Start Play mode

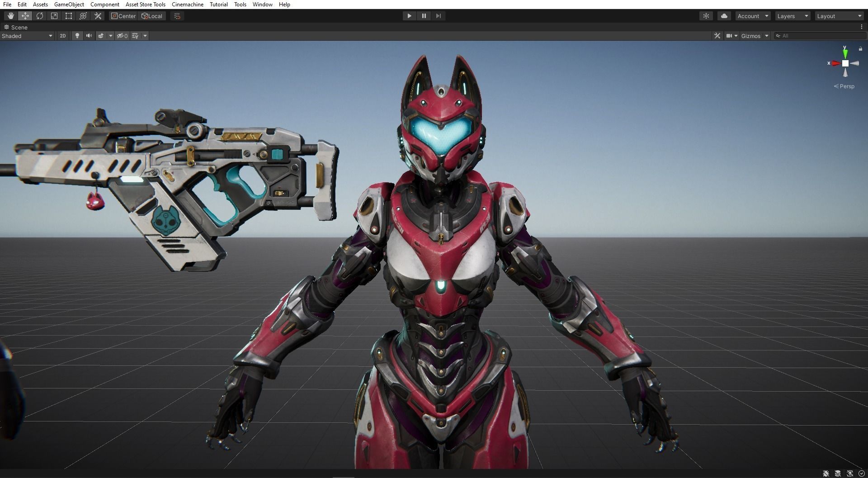point(409,16)
